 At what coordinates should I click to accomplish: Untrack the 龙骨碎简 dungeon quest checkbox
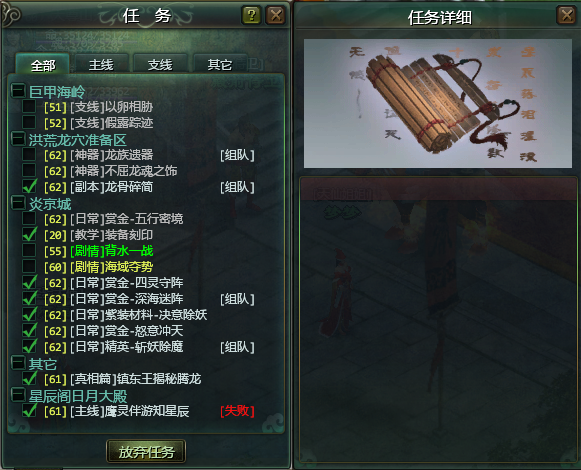coord(29,186)
